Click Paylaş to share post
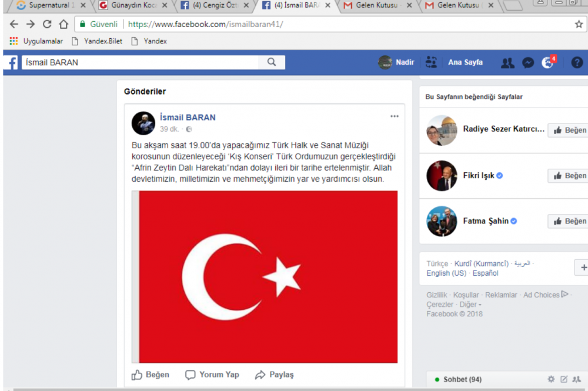Image resolution: width=588 pixels, height=391 pixels. 274,375
